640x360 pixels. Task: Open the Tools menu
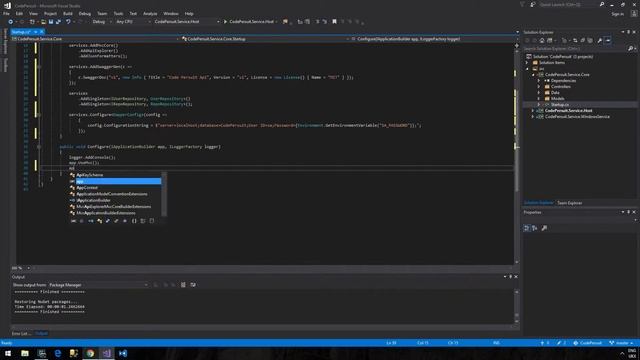click(118, 13)
